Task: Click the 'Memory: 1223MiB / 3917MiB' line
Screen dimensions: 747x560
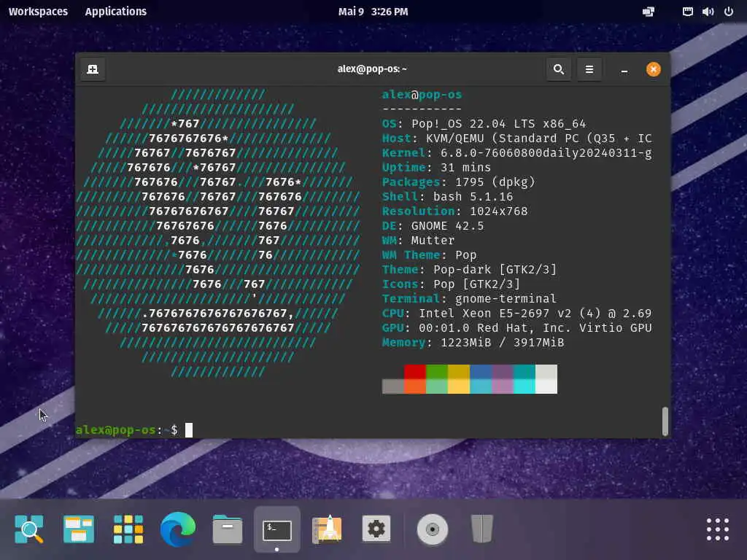Action: point(473,343)
